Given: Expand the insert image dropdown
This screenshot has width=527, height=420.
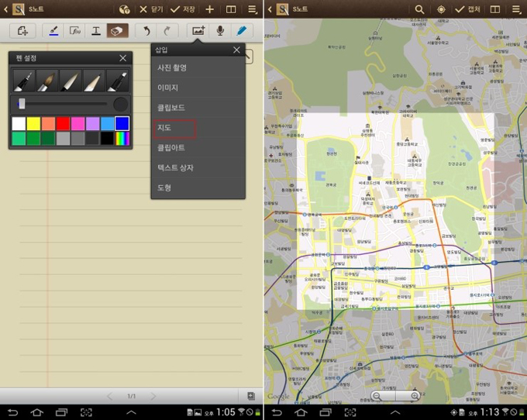Looking at the screenshot, I should (198, 31).
